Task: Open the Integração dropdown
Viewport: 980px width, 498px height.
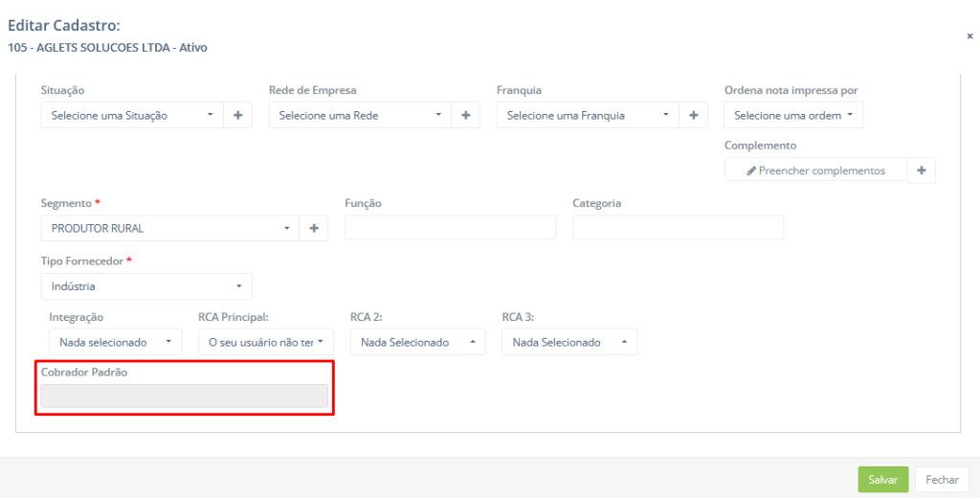Action: click(x=115, y=342)
